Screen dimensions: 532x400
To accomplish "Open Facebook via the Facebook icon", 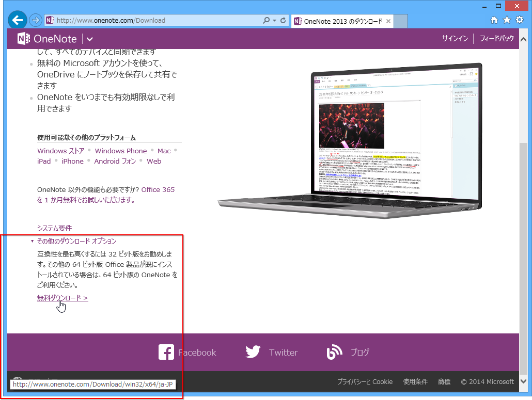I will [166, 352].
